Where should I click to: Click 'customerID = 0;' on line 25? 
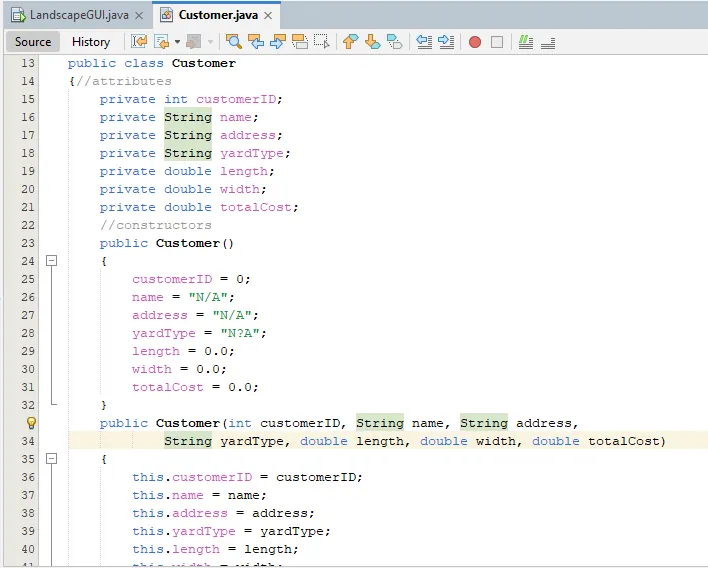(x=191, y=279)
